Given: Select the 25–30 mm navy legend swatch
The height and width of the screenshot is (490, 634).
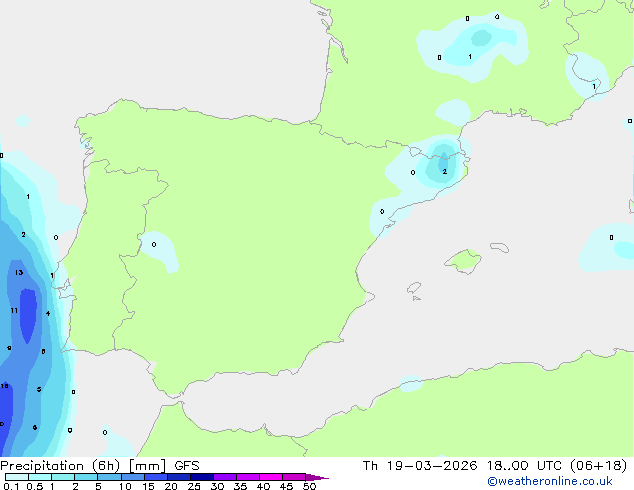Looking at the screenshot, I should pos(202,477).
